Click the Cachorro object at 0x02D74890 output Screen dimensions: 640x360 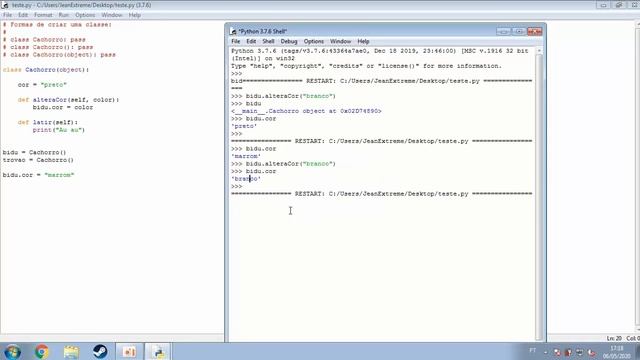click(x=306, y=111)
